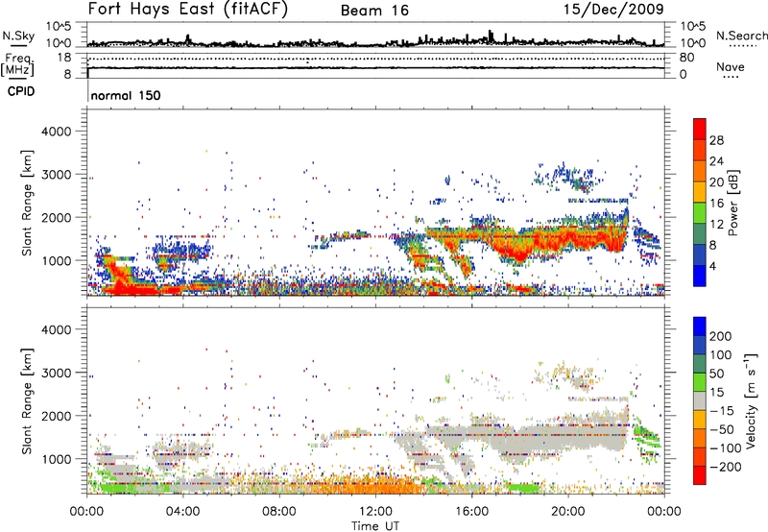Viewport: 768px width, 532px height.
Task: Click the "12:00" time tick label
Action: 375,512
